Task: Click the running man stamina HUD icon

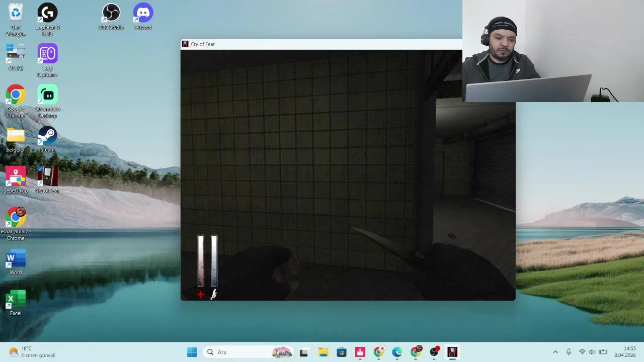Action: click(x=214, y=295)
